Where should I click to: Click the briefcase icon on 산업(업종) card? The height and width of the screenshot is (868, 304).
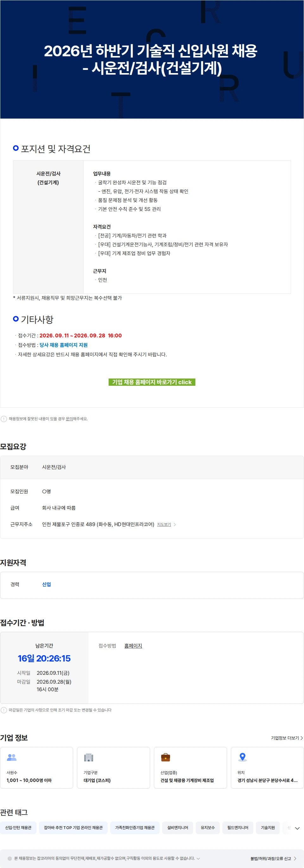(165, 757)
